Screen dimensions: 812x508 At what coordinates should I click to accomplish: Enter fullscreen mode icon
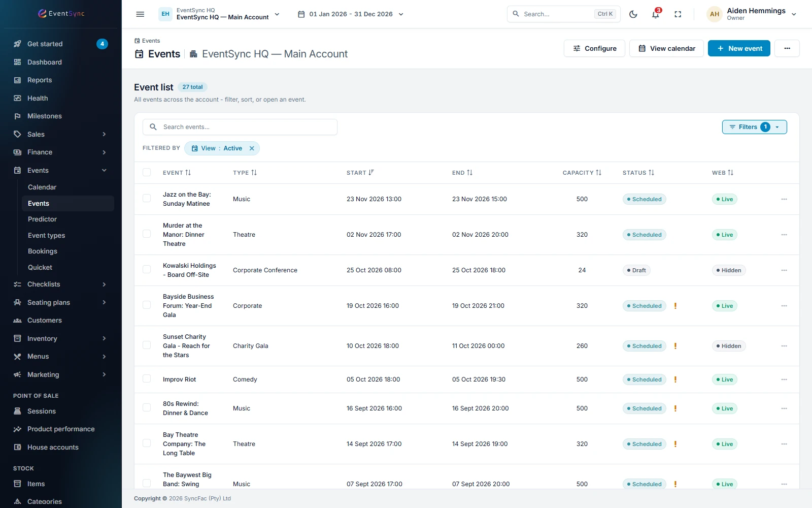(x=678, y=14)
